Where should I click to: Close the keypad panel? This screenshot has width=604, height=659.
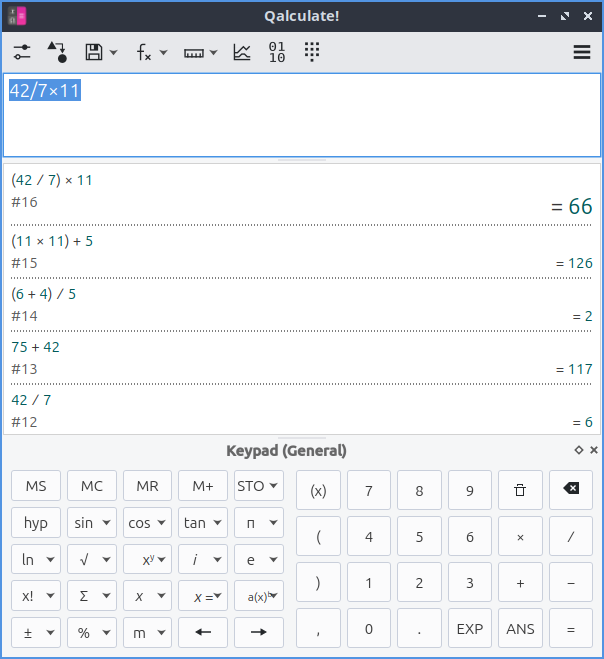click(594, 450)
